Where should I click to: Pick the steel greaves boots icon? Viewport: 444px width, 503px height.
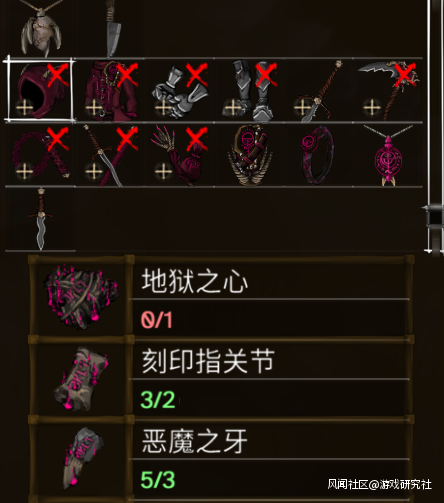pos(248,90)
